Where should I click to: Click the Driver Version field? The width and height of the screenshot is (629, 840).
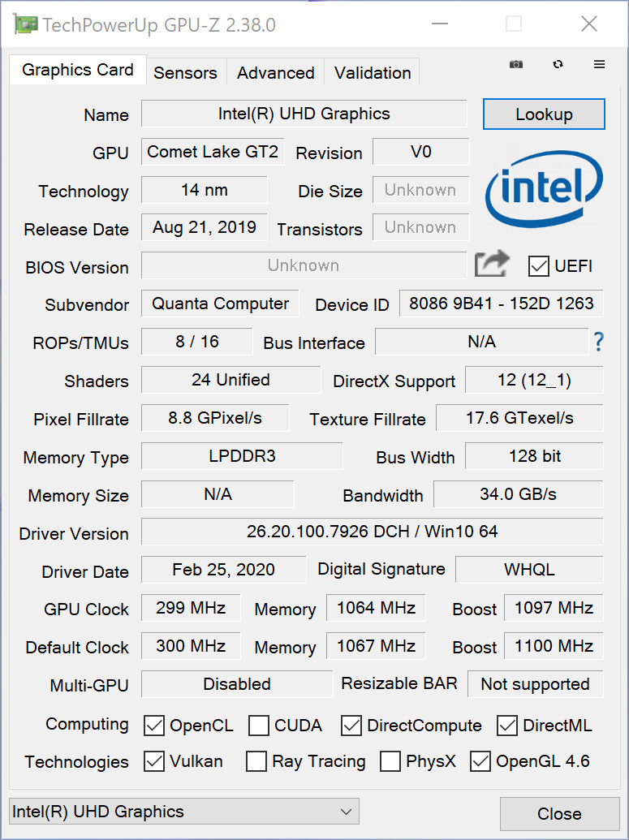coord(372,532)
